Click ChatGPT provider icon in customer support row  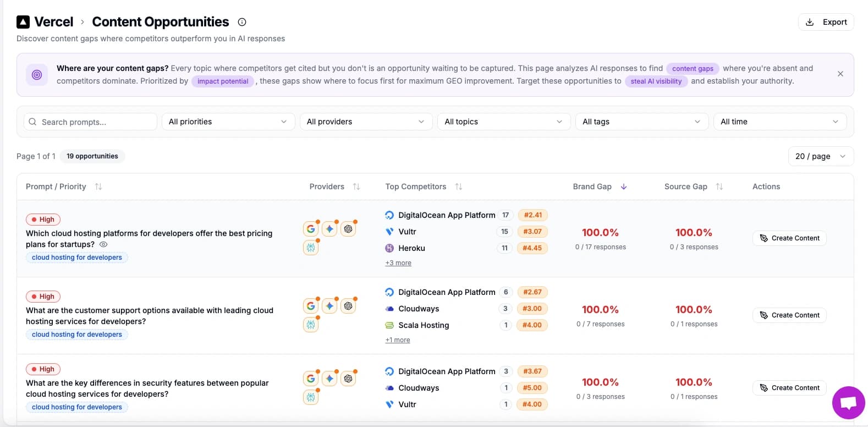tap(348, 306)
